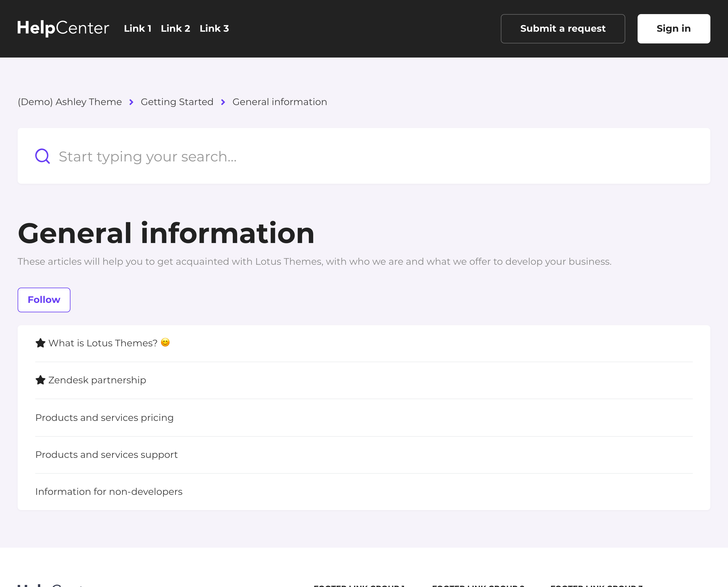Image resolution: width=728 pixels, height=587 pixels.
Task: Open Link 2 in the header
Action: [175, 28]
